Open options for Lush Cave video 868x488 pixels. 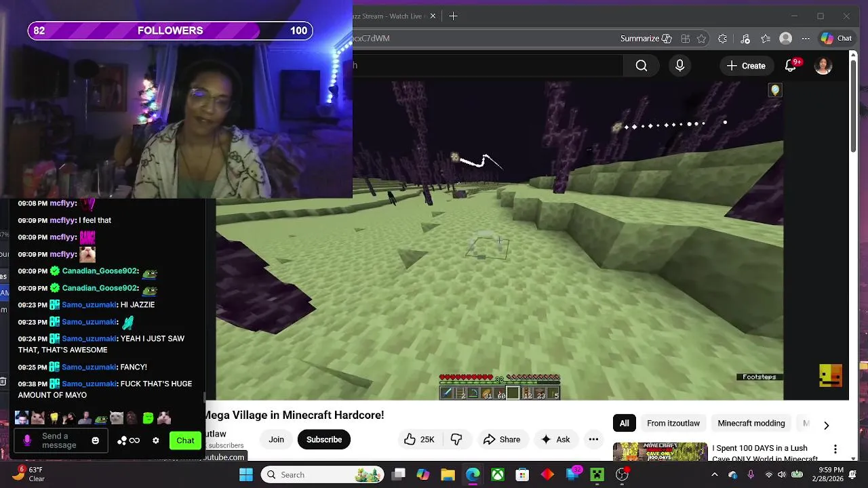pos(835,449)
